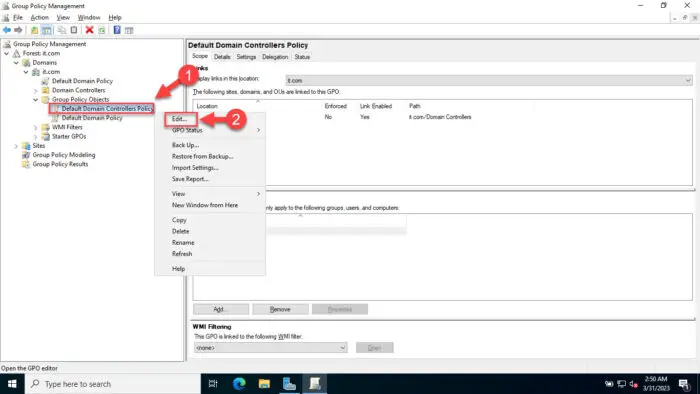Click the Group Policy Modeling icon
Image resolution: width=700 pixels, height=394 pixels.
[26, 155]
